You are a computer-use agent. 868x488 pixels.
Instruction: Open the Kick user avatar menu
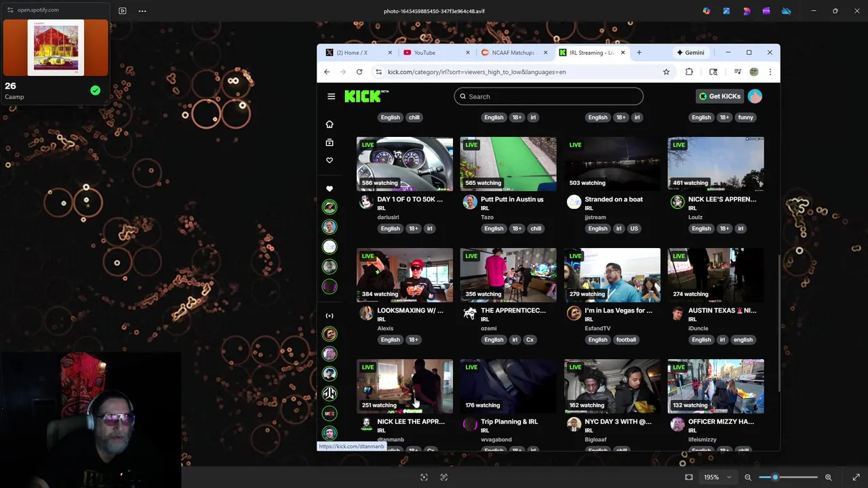click(755, 96)
